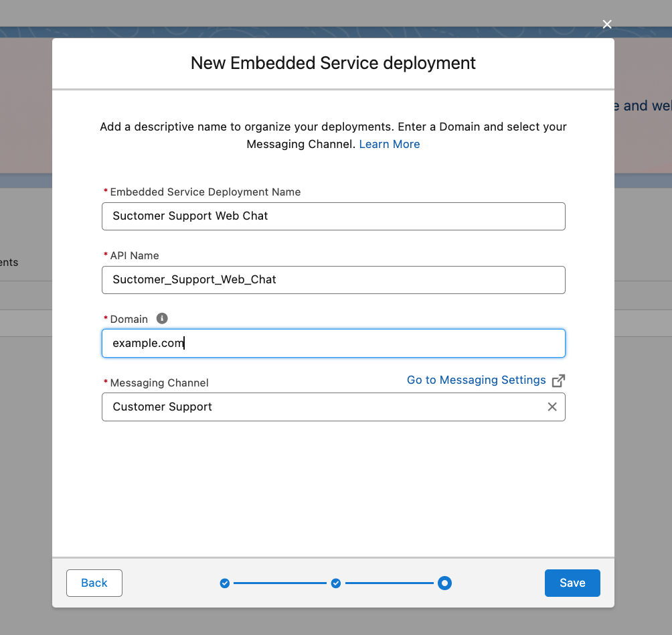Click the Embedded Service Deployment Name field

pos(333,216)
